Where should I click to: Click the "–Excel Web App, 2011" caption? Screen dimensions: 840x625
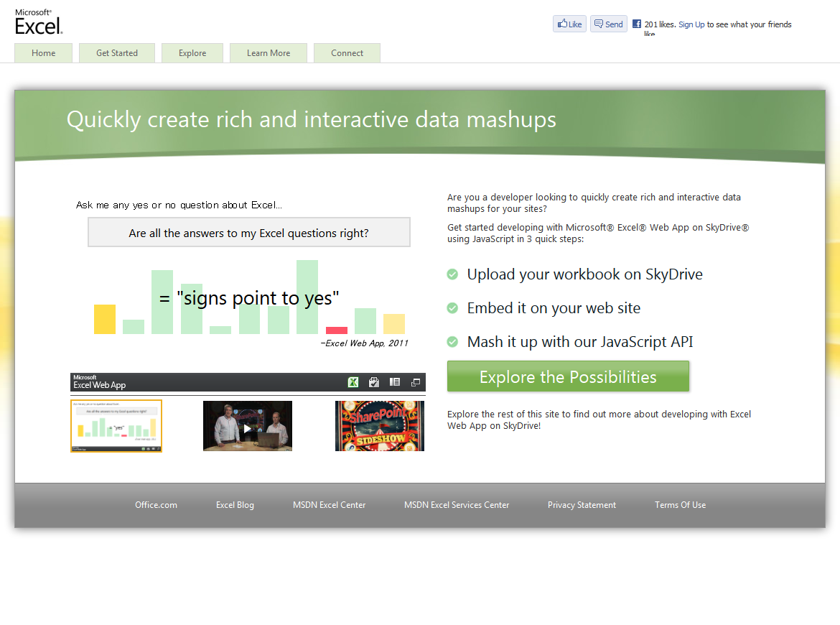[364, 343]
